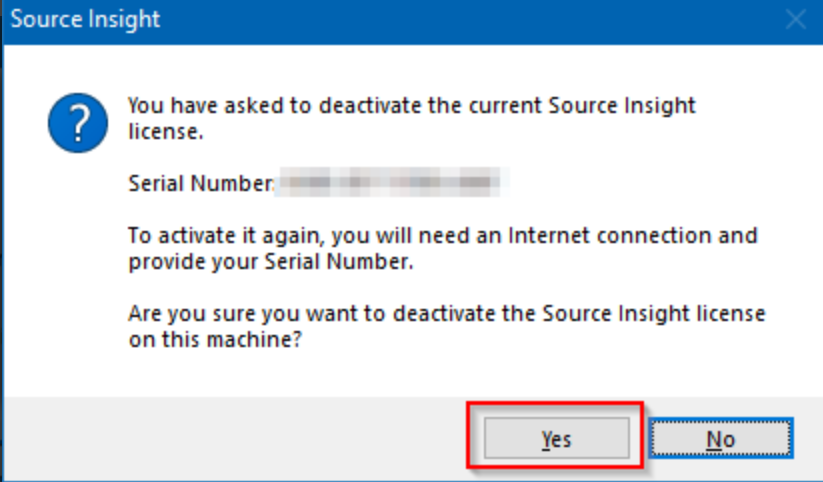This screenshot has width=823, height=482.
Task: Close the Source Insight dialog
Action: 796,20
